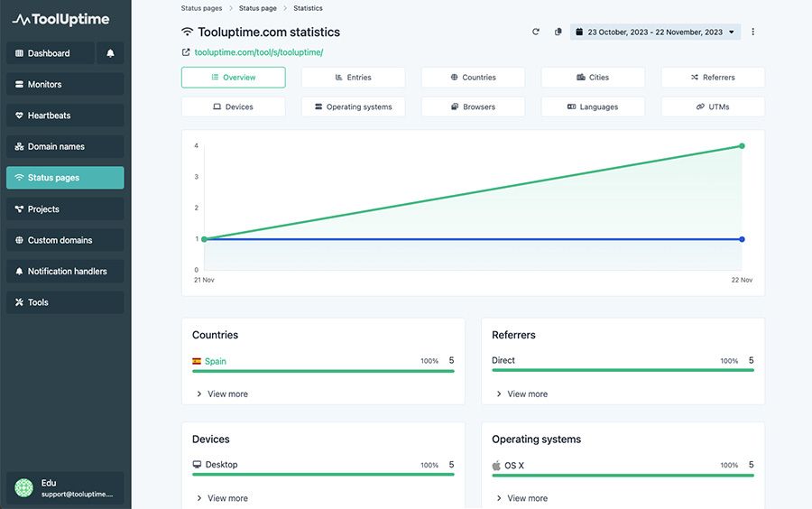Image resolution: width=812 pixels, height=509 pixels.
Task: Open Monitors in the sidebar
Action: coord(65,85)
